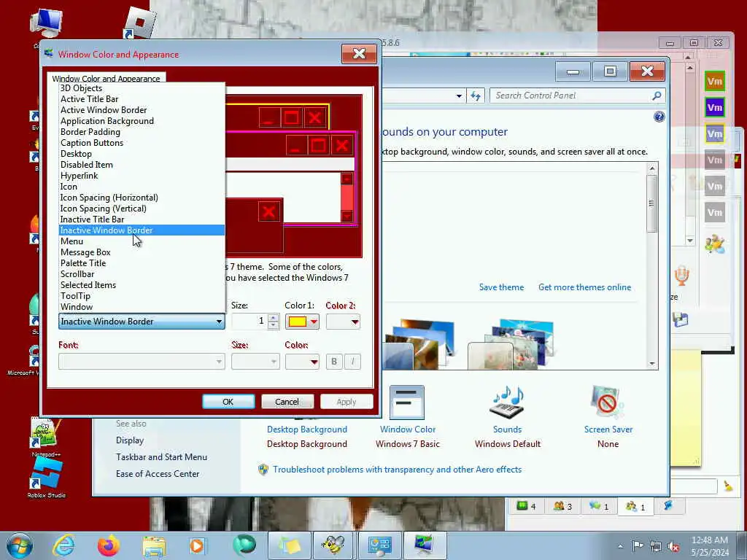Viewport: 747px width, 560px height.
Task: Select Icon Spacing (Vertical) entry
Action: 142,209
